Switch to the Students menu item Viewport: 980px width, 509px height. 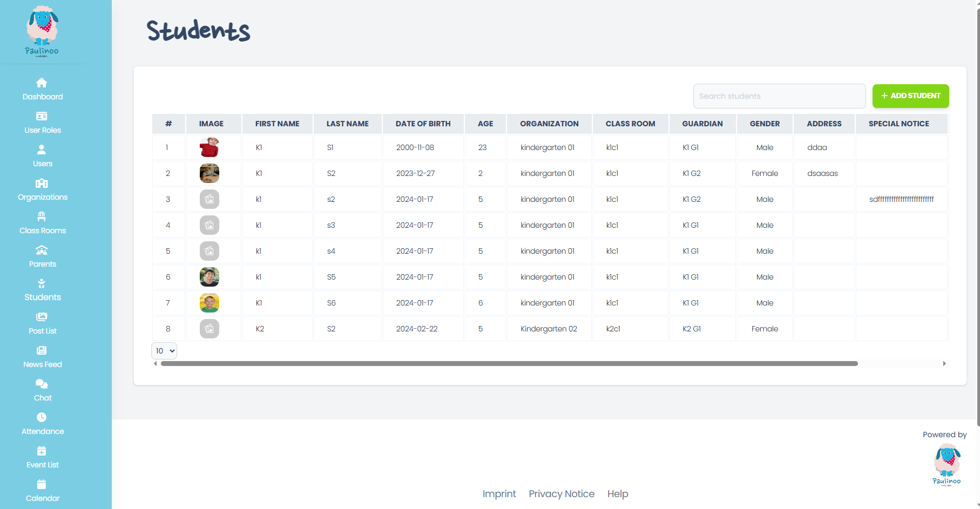coord(42,290)
